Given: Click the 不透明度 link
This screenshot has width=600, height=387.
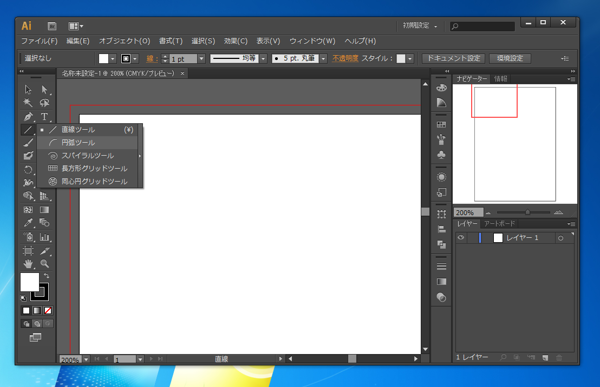Looking at the screenshot, I should 345,58.
